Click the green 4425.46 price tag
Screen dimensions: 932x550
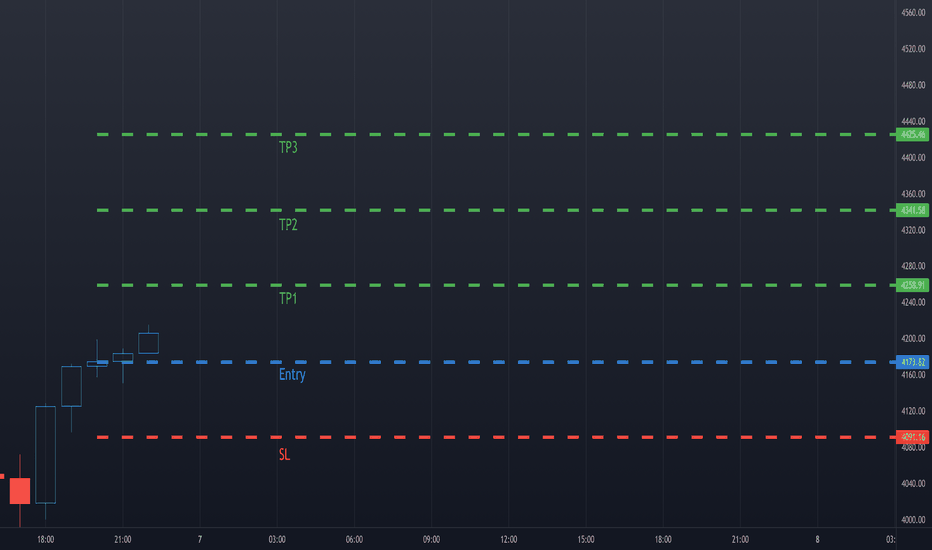pos(912,134)
